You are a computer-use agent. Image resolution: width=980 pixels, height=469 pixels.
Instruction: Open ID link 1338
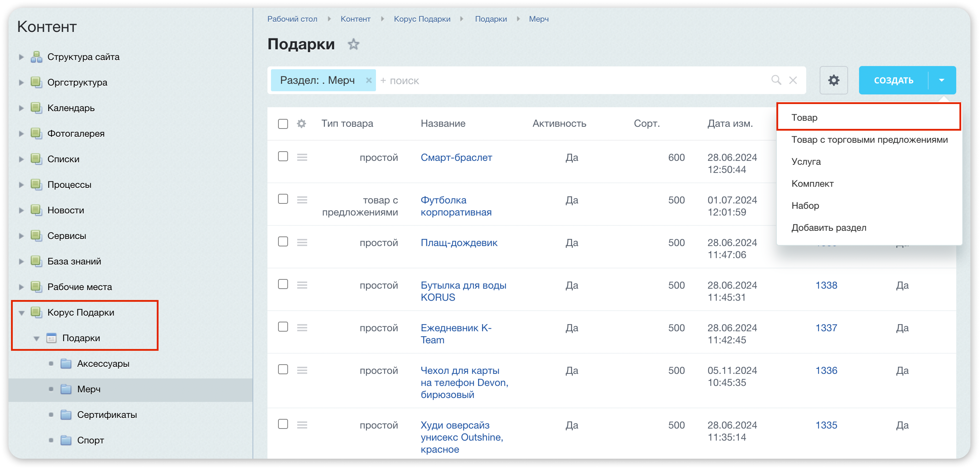click(x=826, y=285)
